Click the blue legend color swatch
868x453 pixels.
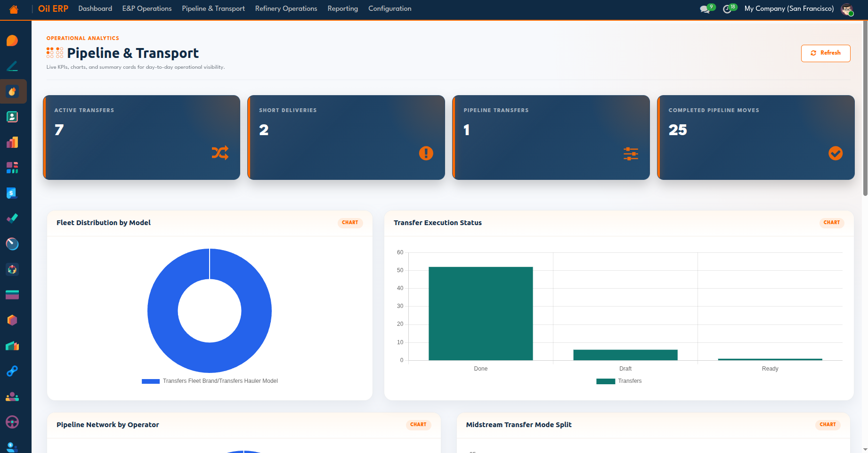pos(151,381)
